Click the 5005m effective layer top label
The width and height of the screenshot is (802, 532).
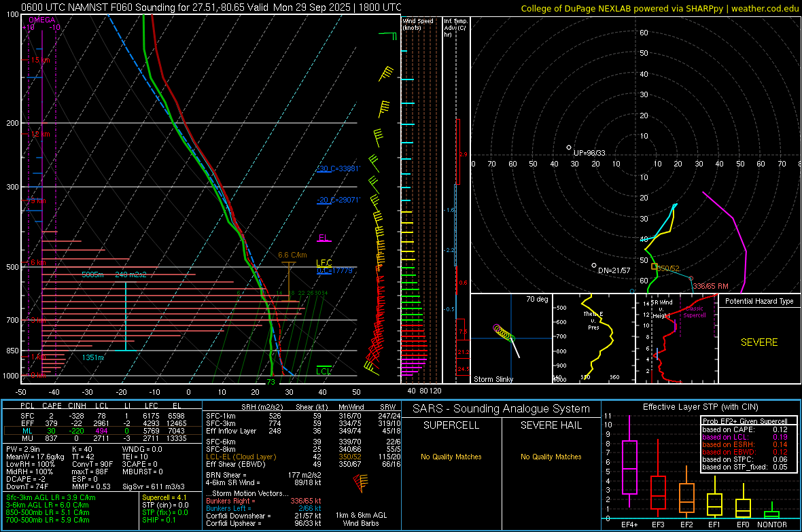click(92, 274)
